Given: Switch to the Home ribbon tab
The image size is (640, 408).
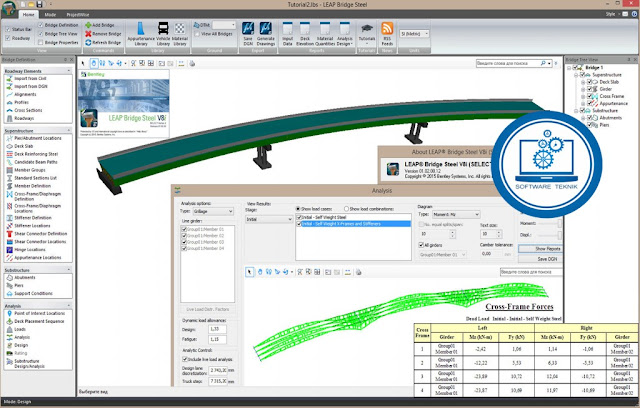Looking at the screenshot, I should tap(29, 15).
